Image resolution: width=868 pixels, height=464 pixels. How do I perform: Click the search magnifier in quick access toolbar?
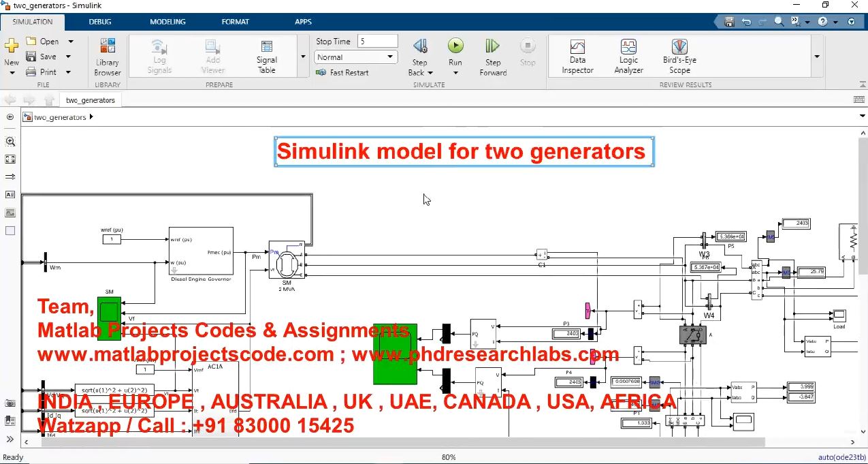point(779,22)
